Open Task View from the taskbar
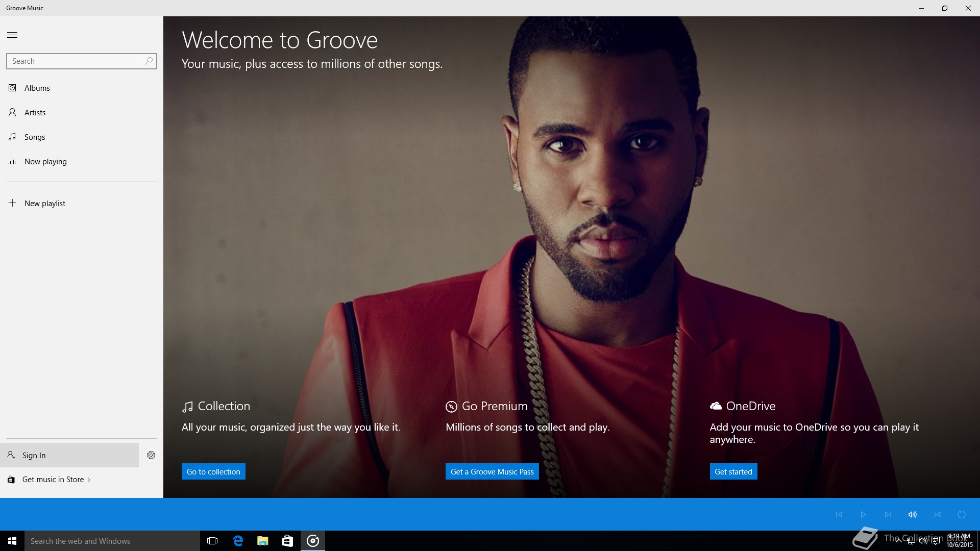 tap(212, 541)
